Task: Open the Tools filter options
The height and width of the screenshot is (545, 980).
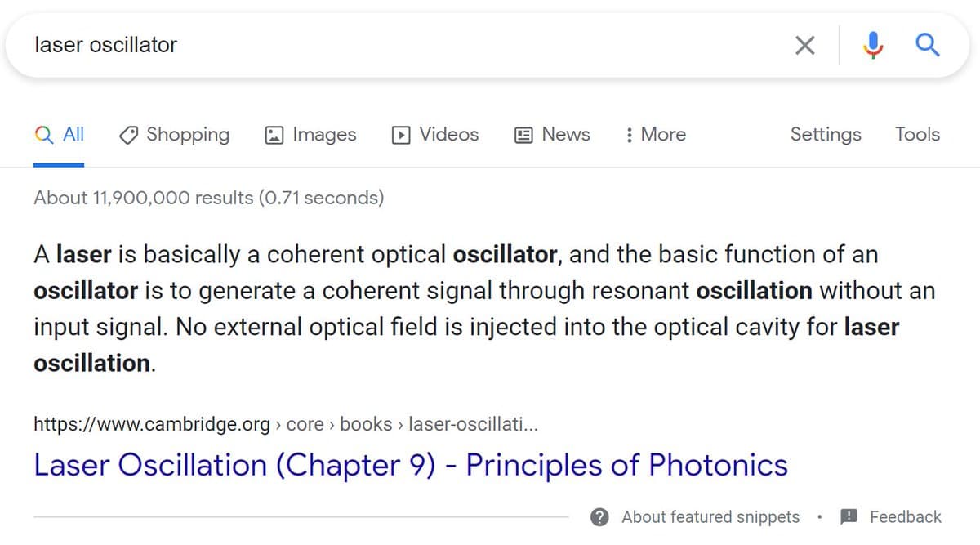Action: (x=916, y=134)
